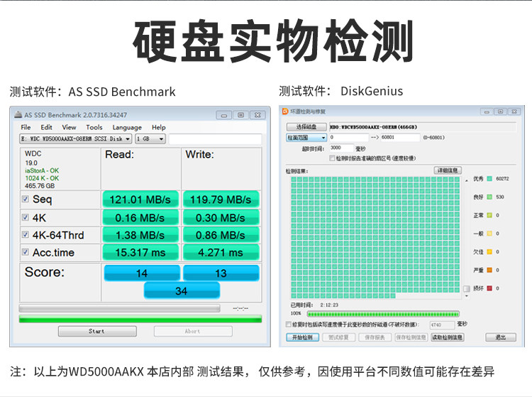This screenshot has height=397, width=532.
Task: Click the write access time 4.271 ms
Action: pyautogui.click(x=221, y=252)
